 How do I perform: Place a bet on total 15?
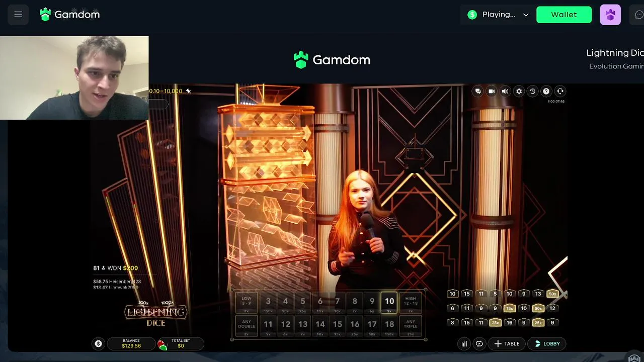point(337,325)
